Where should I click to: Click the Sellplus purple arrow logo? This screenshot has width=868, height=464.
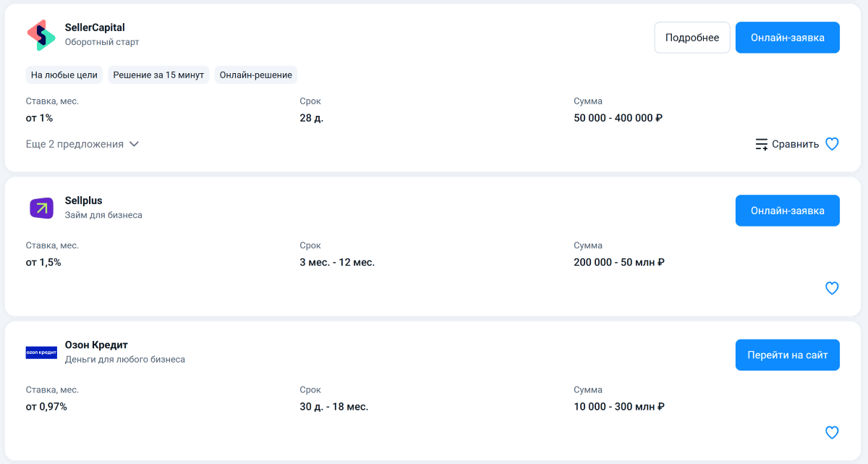pyautogui.click(x=41, y=208)
